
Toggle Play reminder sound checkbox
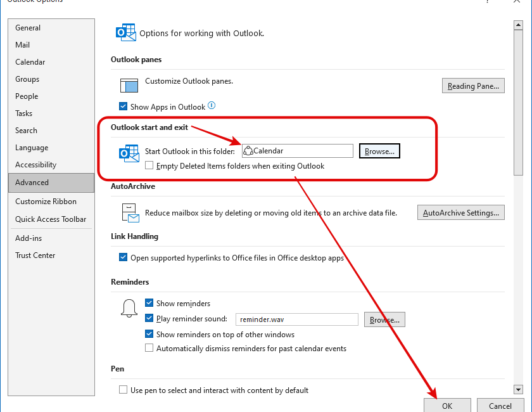149,318
